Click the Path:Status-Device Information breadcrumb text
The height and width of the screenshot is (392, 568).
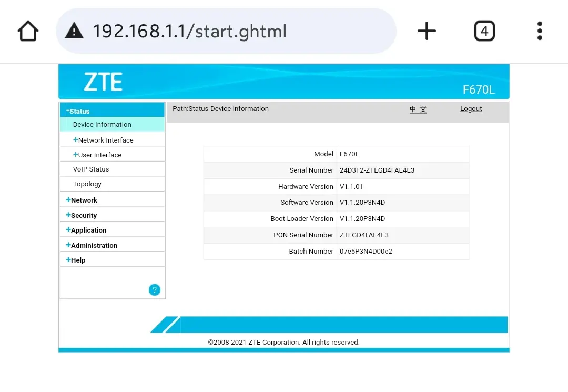220,109
